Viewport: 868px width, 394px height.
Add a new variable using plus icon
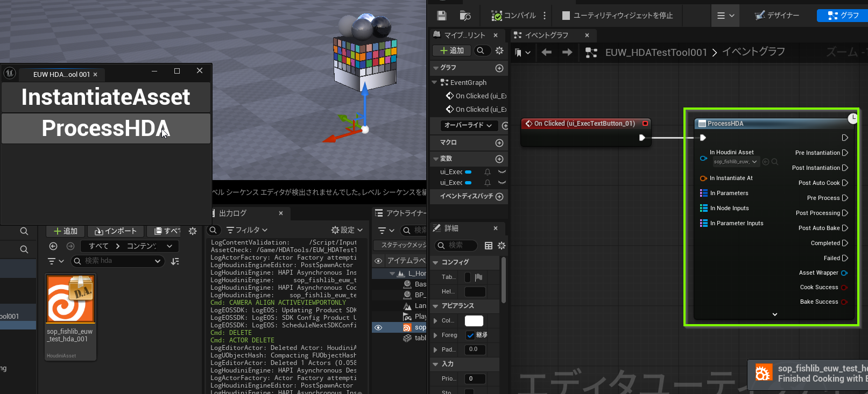[499, 159]
